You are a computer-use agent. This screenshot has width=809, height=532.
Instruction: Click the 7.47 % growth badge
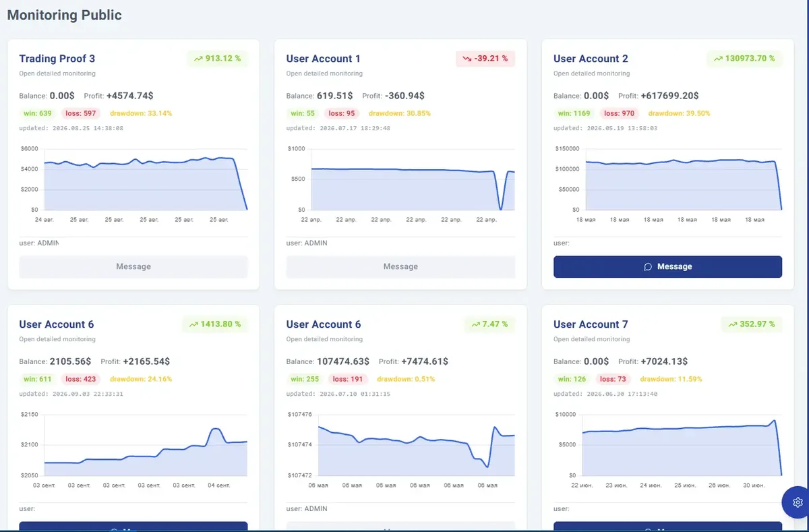(489, 324)
